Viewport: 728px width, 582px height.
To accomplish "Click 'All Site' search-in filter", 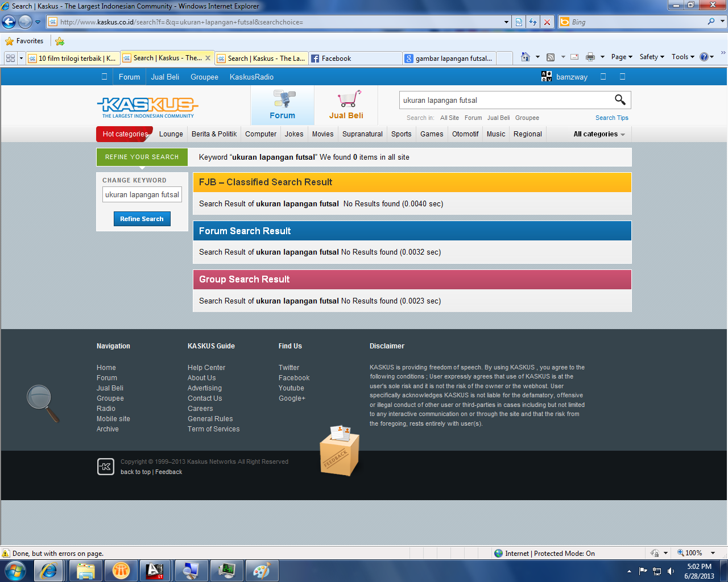I will coord(449,118).
